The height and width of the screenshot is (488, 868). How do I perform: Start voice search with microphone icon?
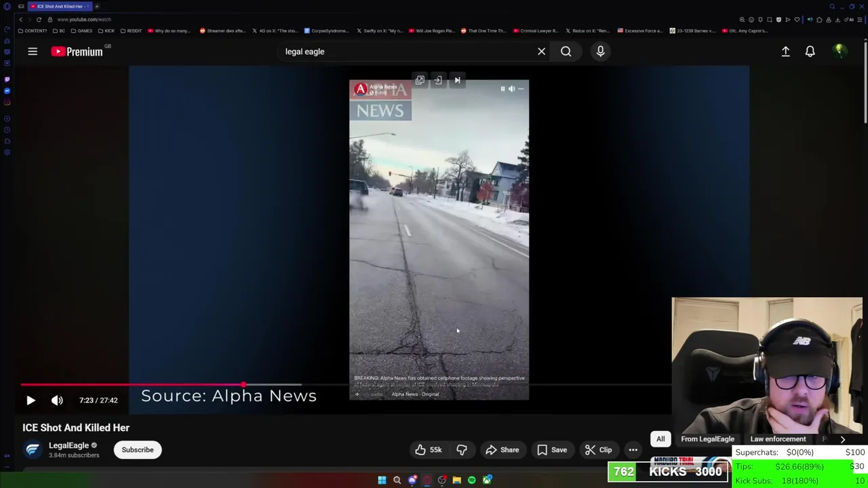(600, 52)
